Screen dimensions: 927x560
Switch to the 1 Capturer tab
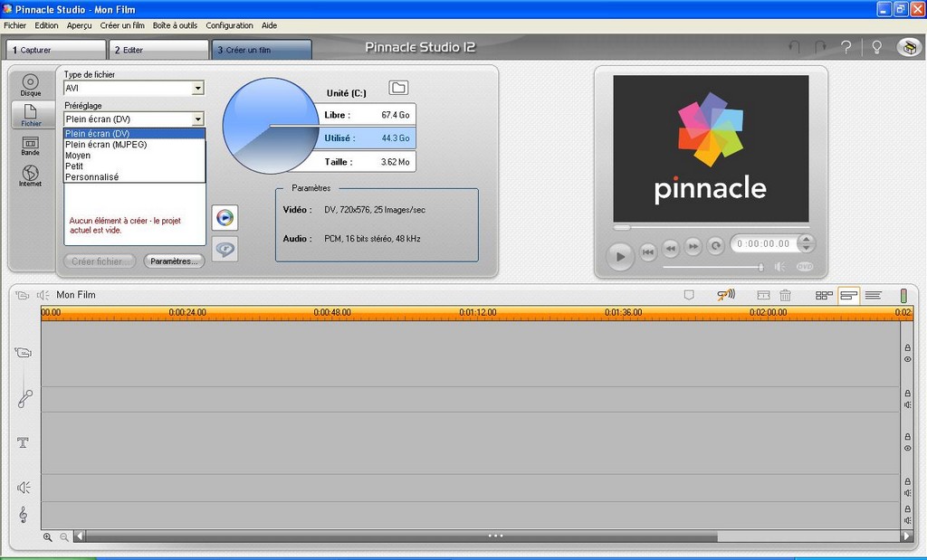[x=56, y=50]
